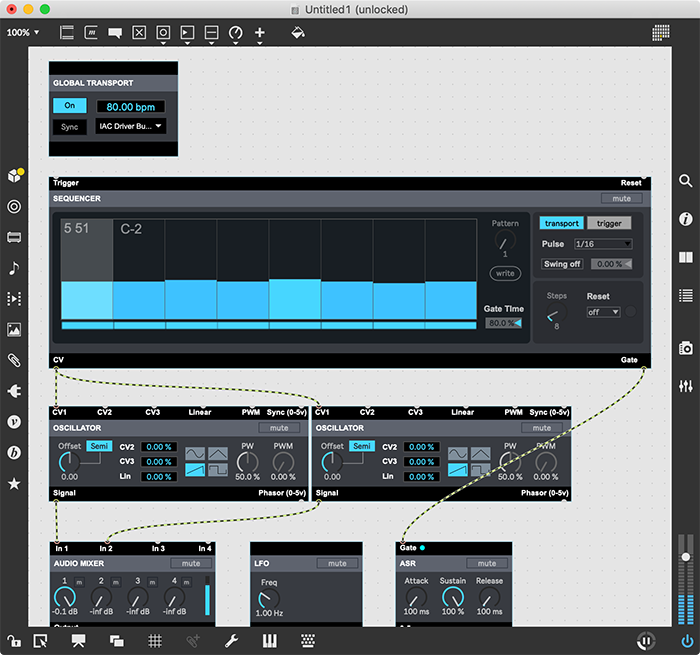Click the master volume slider handle on right
The height and width of the screenshot is (655, 700).
pyautogui.click(x=686, y=557)
